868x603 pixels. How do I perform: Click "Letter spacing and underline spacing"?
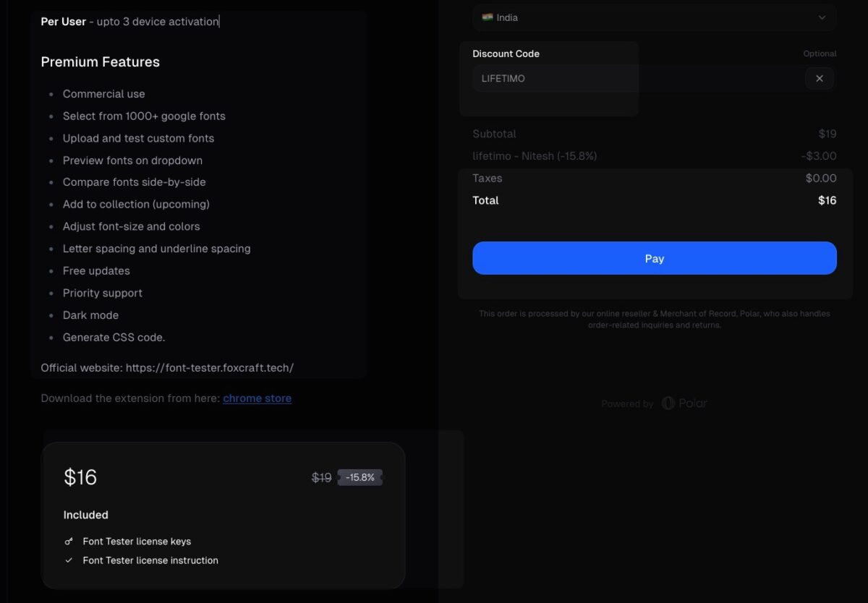(x=157, y=249)
